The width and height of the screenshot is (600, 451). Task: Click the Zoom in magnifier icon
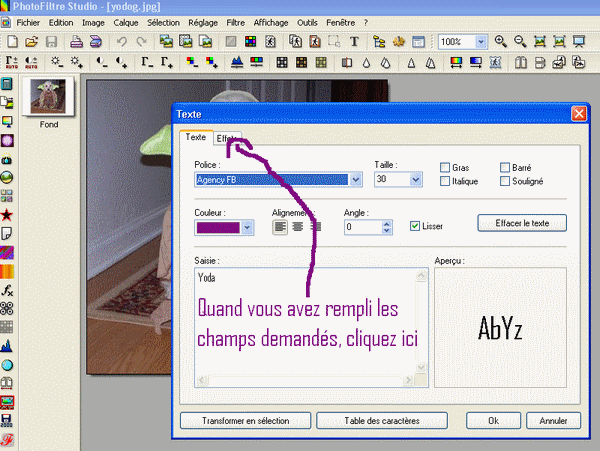[x=501, y=41]
